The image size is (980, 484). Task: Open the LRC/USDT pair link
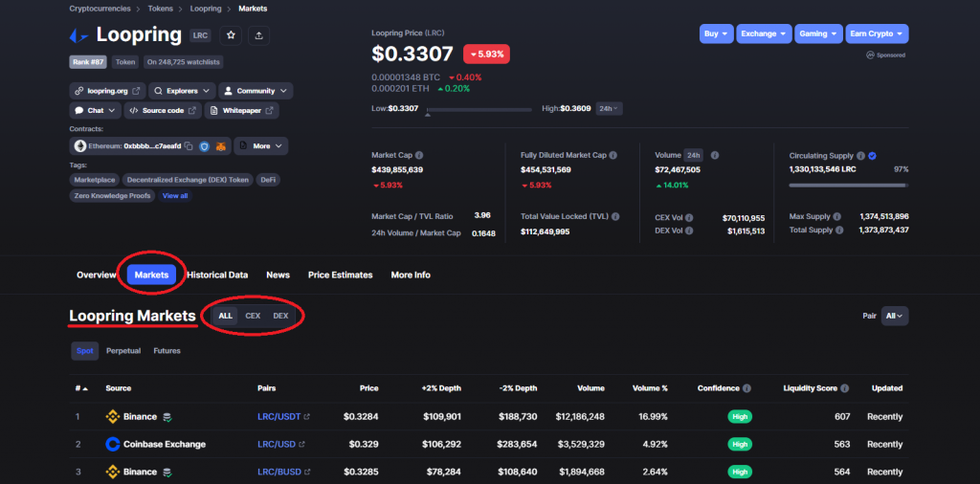(283, 416)
